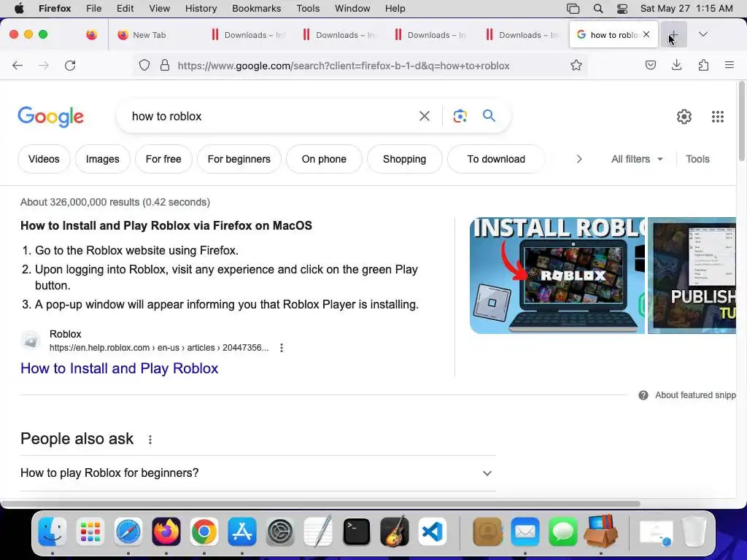Select the To download chip

click(x=496, y=159)
